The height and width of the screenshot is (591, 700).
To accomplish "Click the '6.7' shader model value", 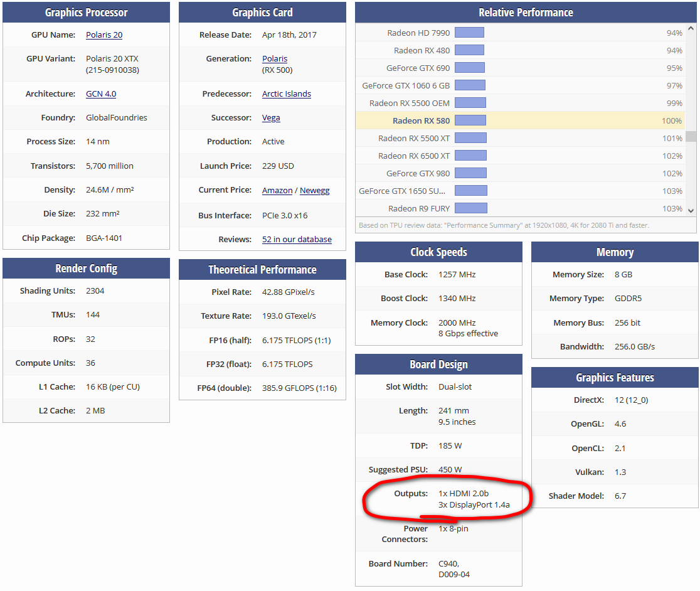I will [x=620, y=496].
